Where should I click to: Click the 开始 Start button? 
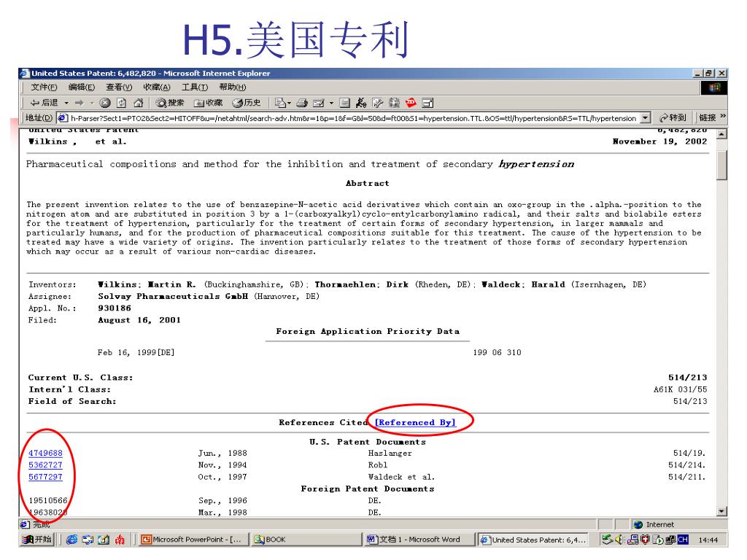37,540
